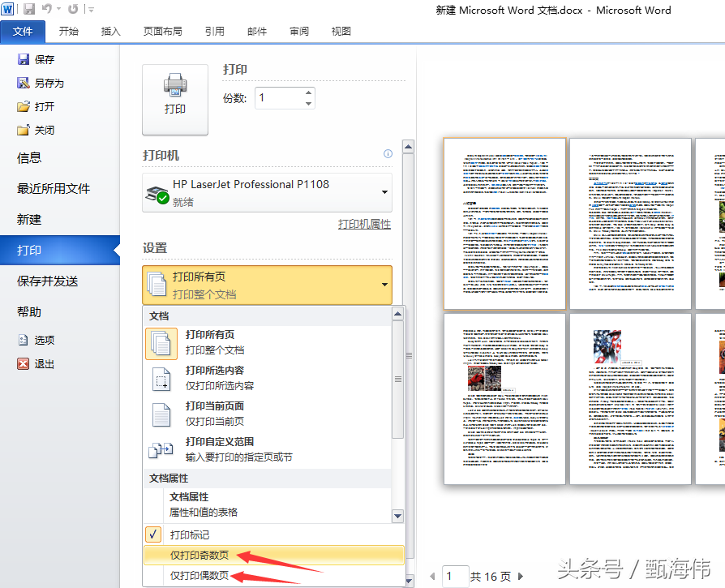Decrease copies with the down spinner arrow

click(308, 104)
